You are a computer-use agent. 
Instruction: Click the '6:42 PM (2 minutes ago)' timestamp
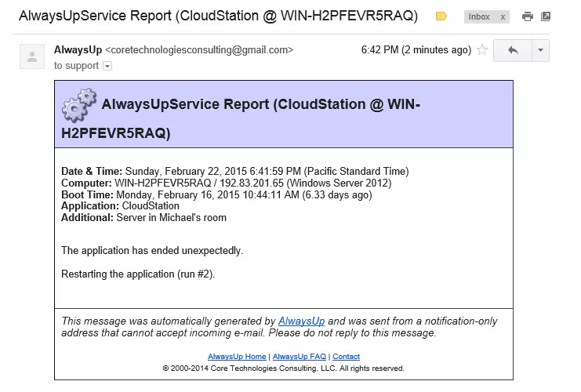416,49
